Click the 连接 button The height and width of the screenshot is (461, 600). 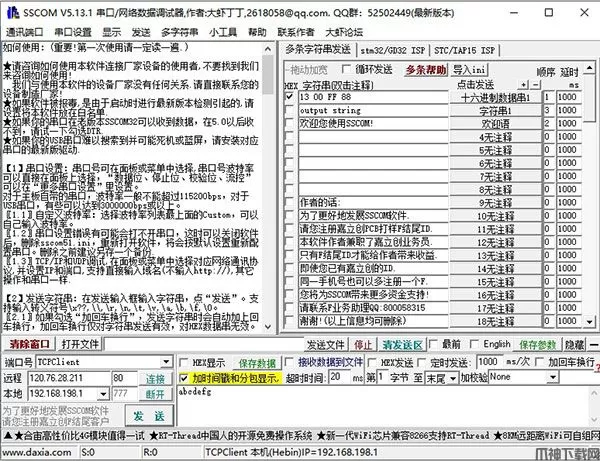(x=155, y=379)
